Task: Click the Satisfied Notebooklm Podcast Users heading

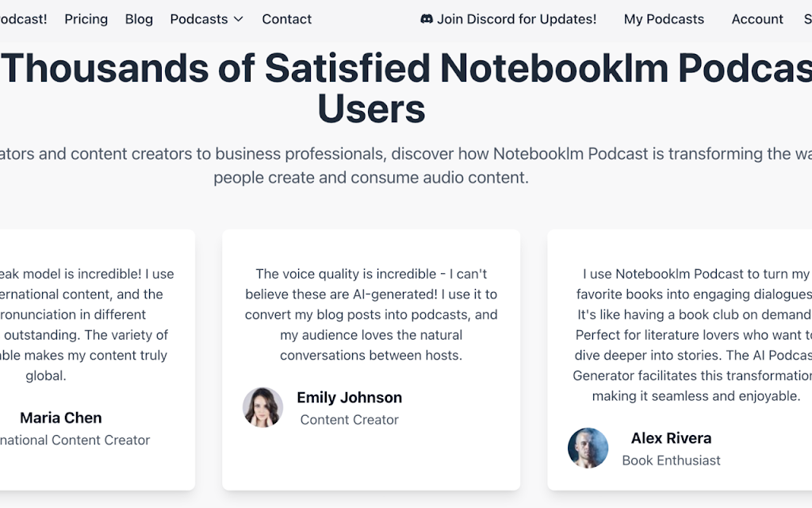Action: click(x=406, y=88)
